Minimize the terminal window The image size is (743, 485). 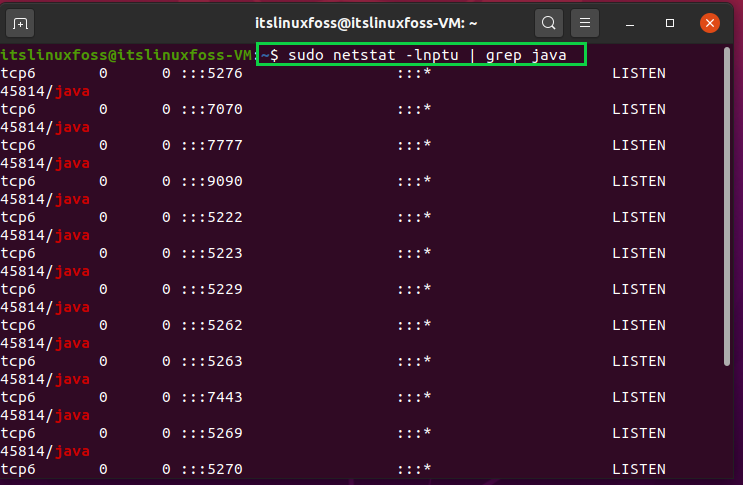click(x=630, y=23)
